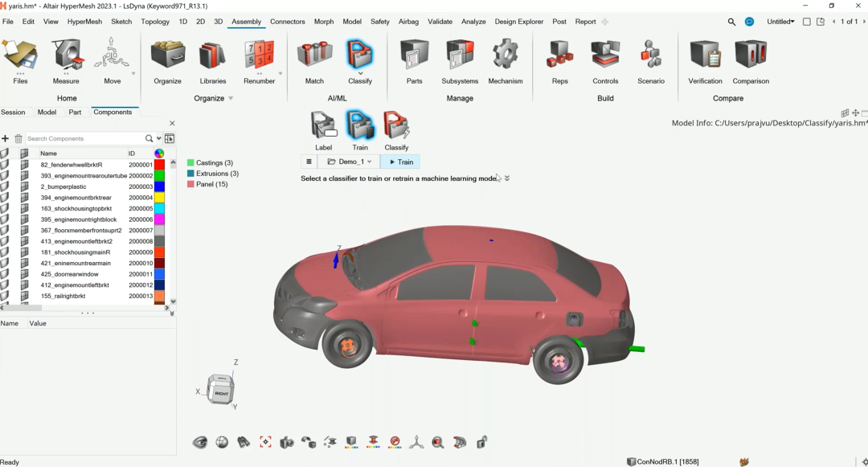The height and width of the screenshot is (467, 868).
Task: Expand the Classify tool dropdown chevron
Action: (x=360, y=73)
